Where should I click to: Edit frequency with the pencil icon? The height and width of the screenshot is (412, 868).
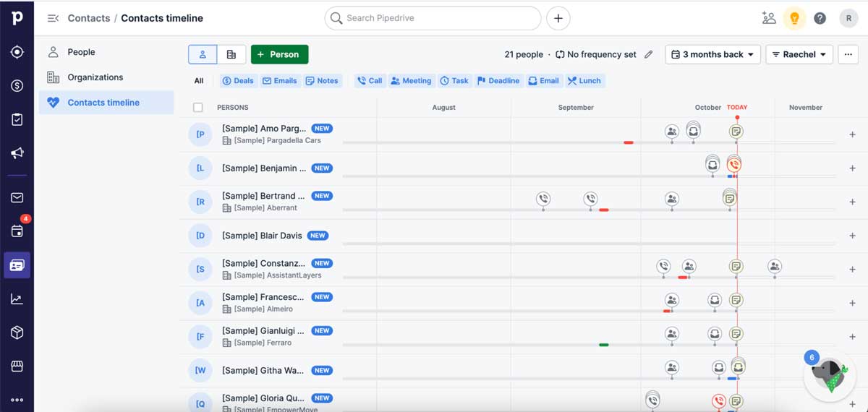[649, 54]
